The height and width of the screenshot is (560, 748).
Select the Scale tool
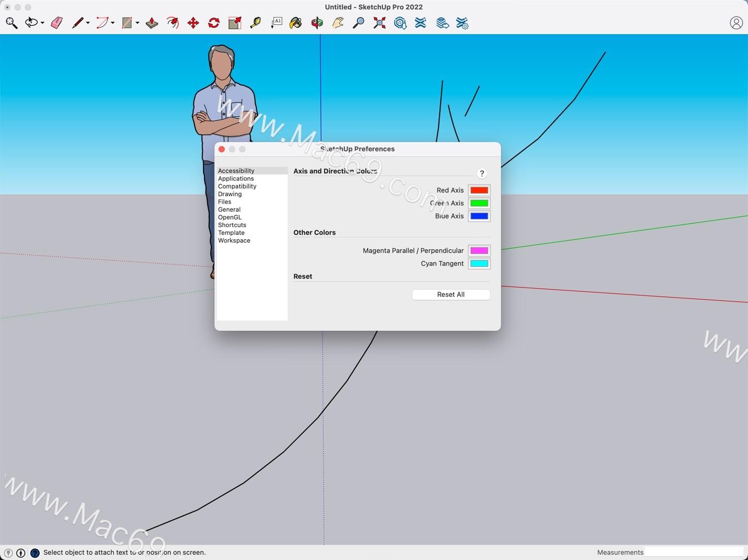click(x=235, y=23)
